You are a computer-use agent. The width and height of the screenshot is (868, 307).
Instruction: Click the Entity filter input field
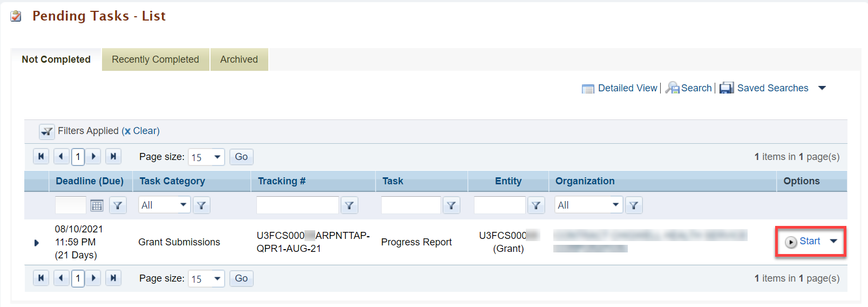(x=500, y=205)
